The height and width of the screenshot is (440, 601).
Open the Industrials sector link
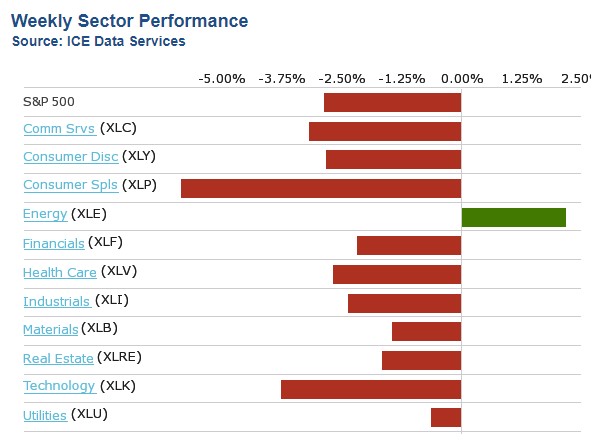pos(57,301)
